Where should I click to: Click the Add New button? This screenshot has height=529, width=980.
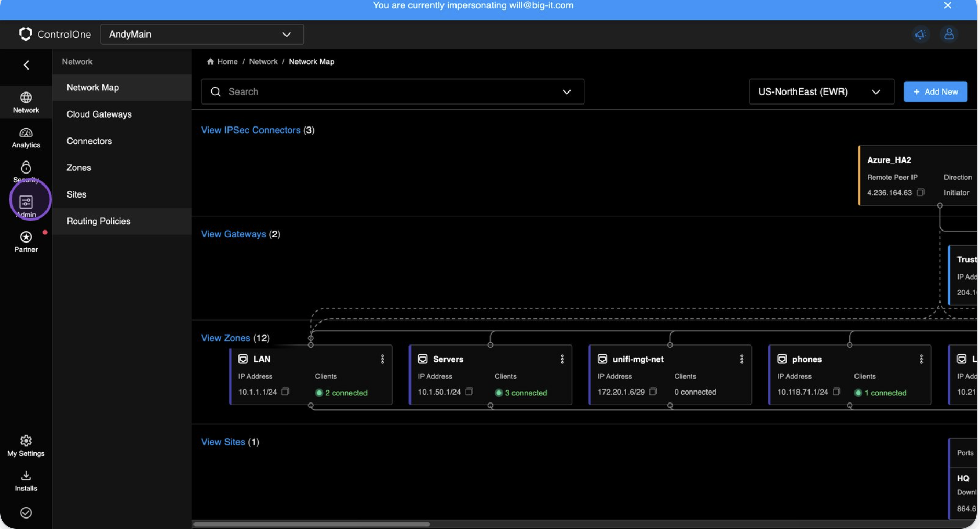click(x=936, y=91)
